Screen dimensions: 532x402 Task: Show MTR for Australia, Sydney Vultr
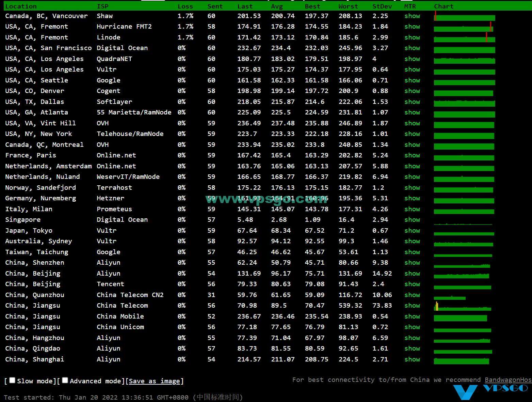click(x=412, y=241)
